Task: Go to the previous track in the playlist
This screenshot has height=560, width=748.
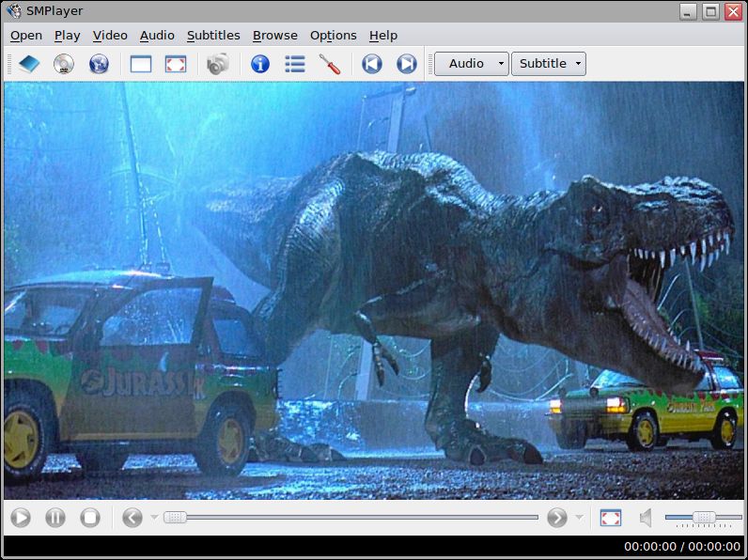Action: coord(371,64)
